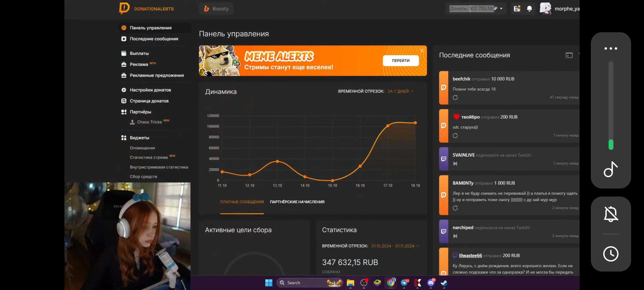Click the Панель управления sidebar icon
The height and width of the screenshot is (290, 644).
tap(124, 28)
